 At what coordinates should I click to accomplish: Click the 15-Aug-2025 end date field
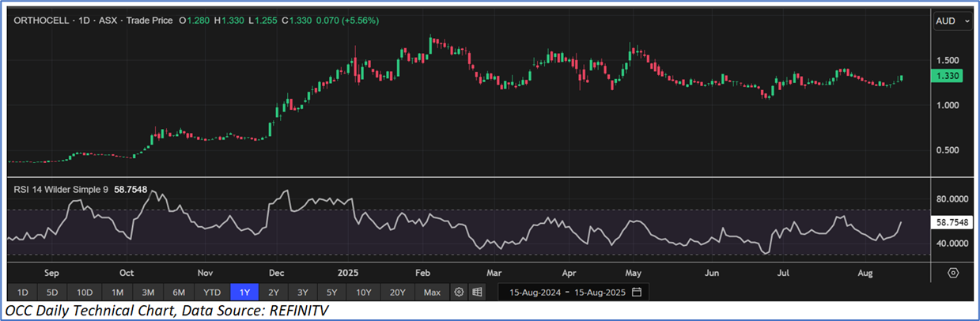tap(599, 293)
